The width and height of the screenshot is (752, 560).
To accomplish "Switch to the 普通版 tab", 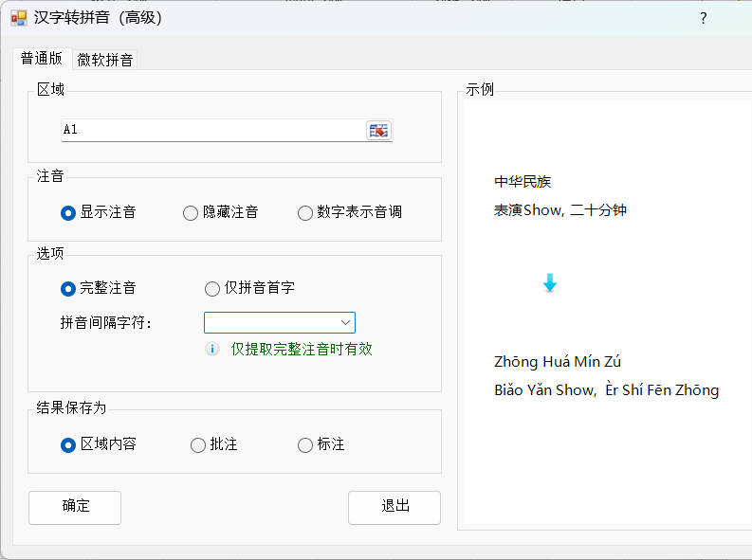I will pyautogui.click(x=42, y=59).
